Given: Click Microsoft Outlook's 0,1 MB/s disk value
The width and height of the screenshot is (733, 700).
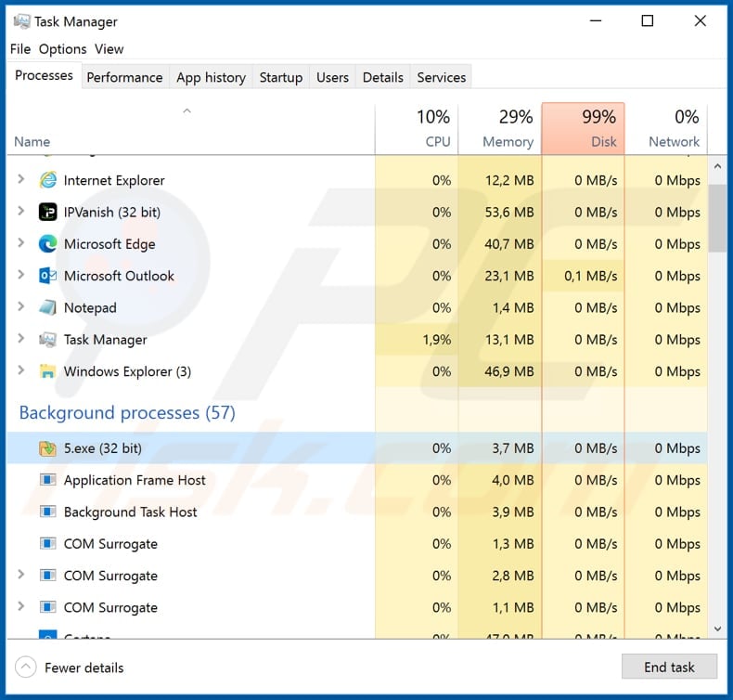Looking at the screenshot, I should click(x=590, y=276).
